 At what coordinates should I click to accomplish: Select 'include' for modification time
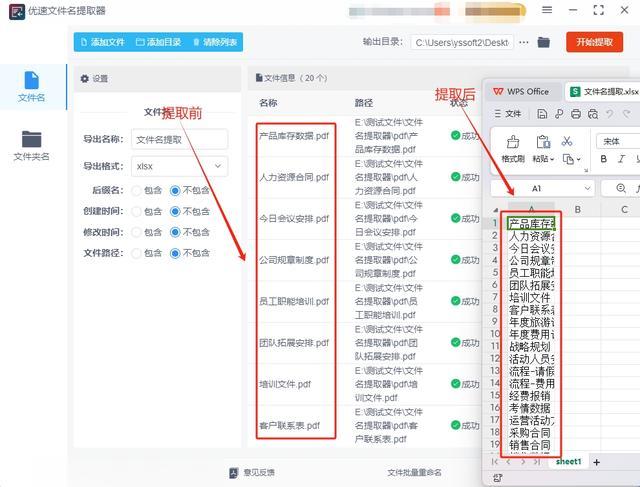point(136,232)
